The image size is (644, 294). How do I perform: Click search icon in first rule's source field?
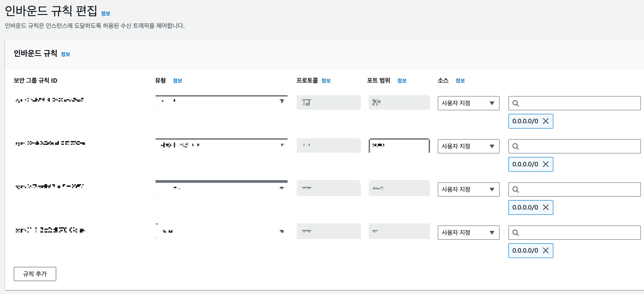pos(516,103)
